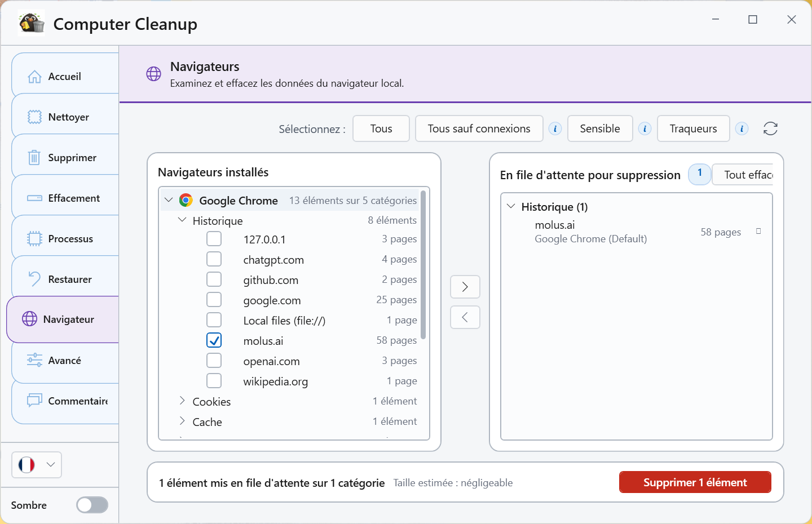Check the wikipedia.org checkbox
Screen dimensions: 812x524
tap(214, 381)
